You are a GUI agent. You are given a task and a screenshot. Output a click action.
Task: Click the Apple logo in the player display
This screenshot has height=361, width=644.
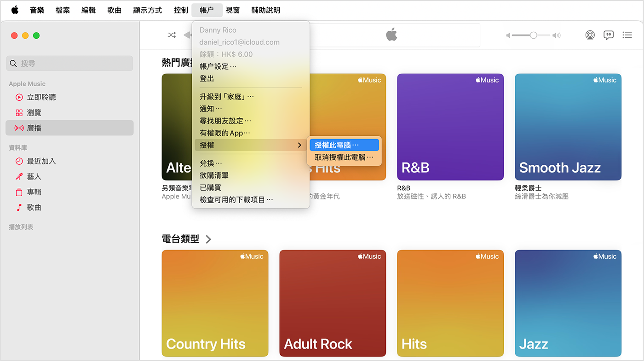click(391, 35)
